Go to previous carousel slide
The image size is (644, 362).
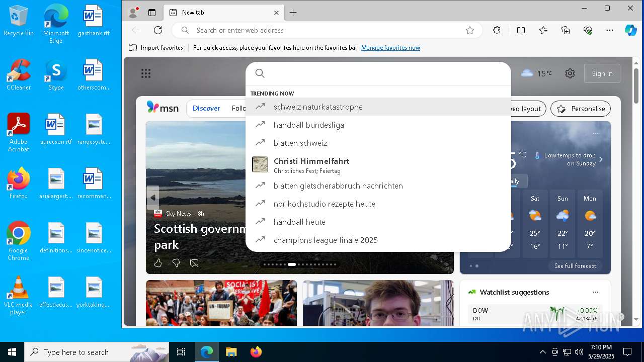153,198
